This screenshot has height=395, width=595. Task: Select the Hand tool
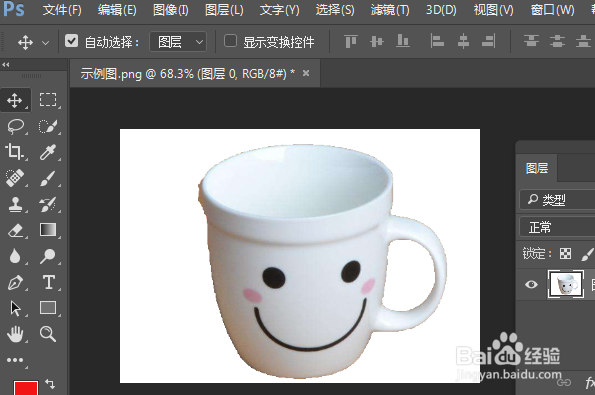pyautogui.click(x=15, y=335)
